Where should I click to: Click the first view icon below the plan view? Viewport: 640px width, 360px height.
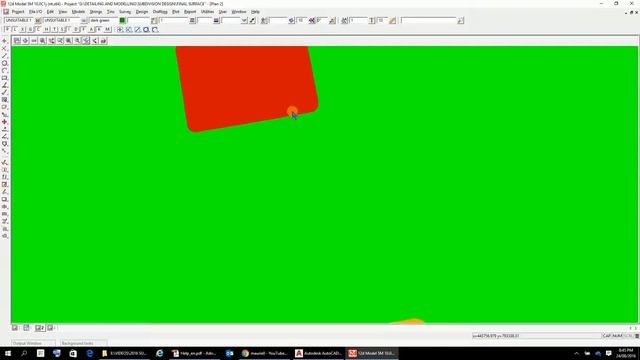[15, 328]
